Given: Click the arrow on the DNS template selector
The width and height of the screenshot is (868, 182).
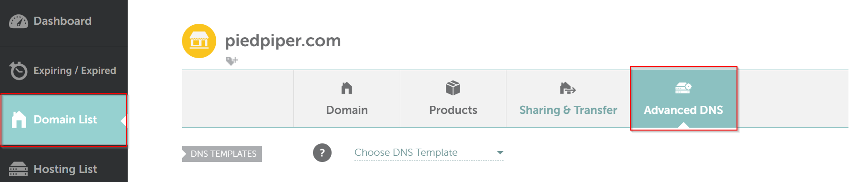Looking at the screenshot, I should [x=500, y=153].
